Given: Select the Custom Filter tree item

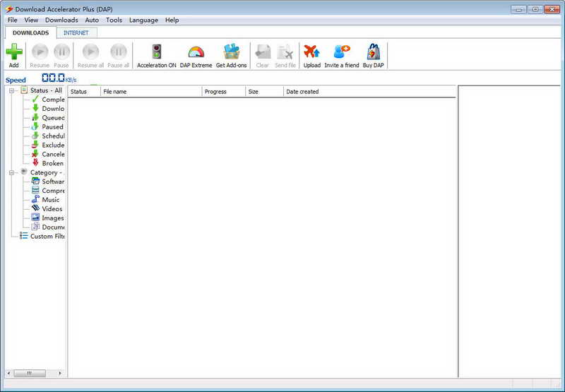Looking at the screenshot, I should [42, 237].
